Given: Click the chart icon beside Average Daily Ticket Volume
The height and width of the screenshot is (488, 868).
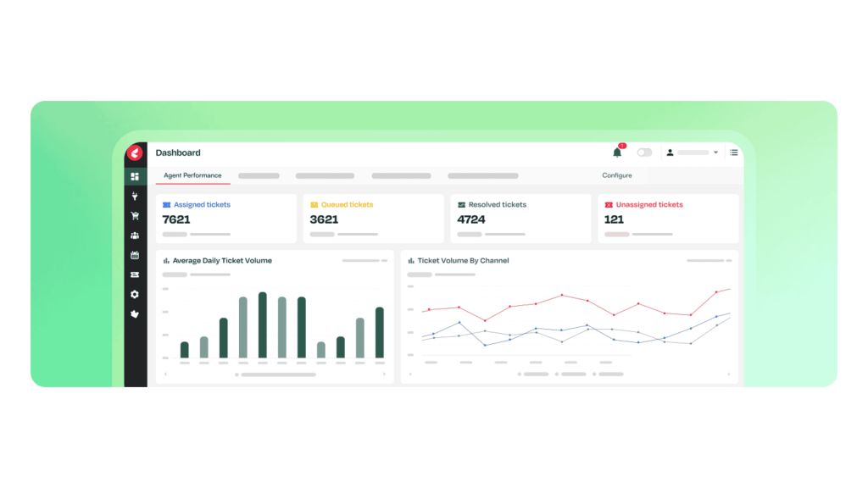Looking at the screenshot, I should tap(165, 261).
